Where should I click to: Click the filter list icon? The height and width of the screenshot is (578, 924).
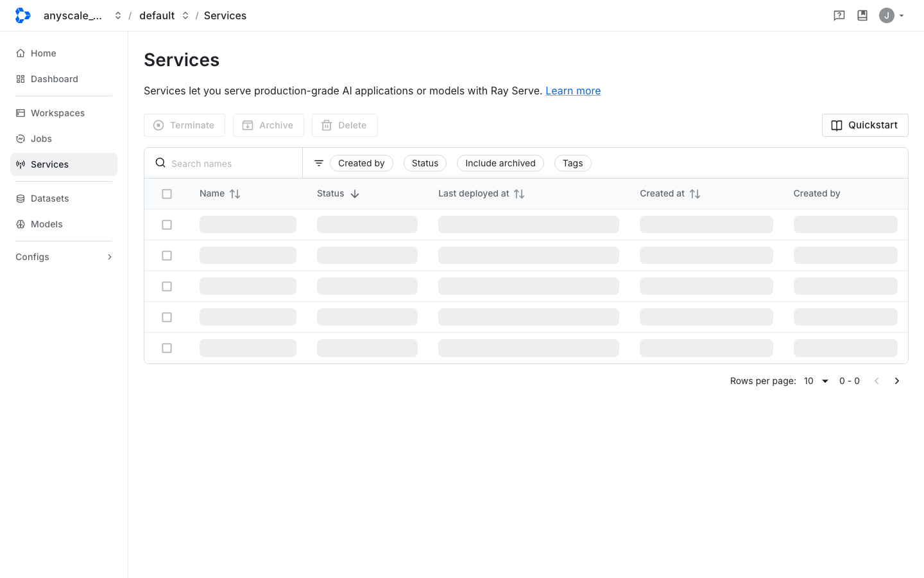click(319, 163)
